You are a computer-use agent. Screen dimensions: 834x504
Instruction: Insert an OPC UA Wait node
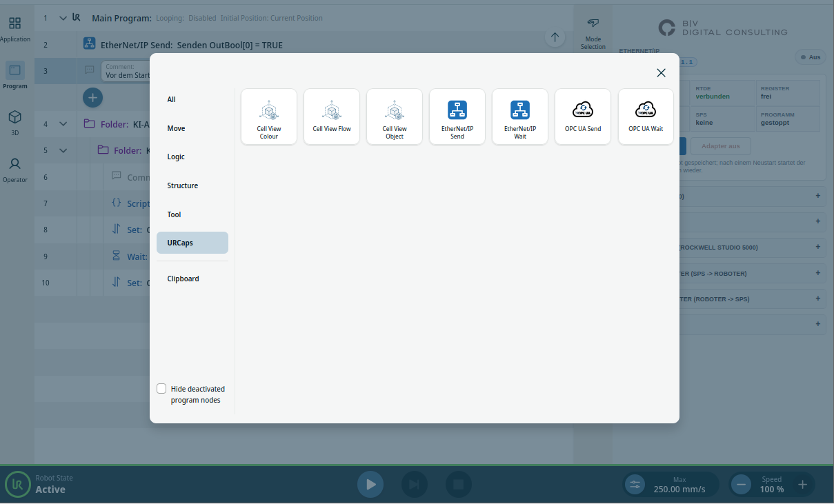646,117
